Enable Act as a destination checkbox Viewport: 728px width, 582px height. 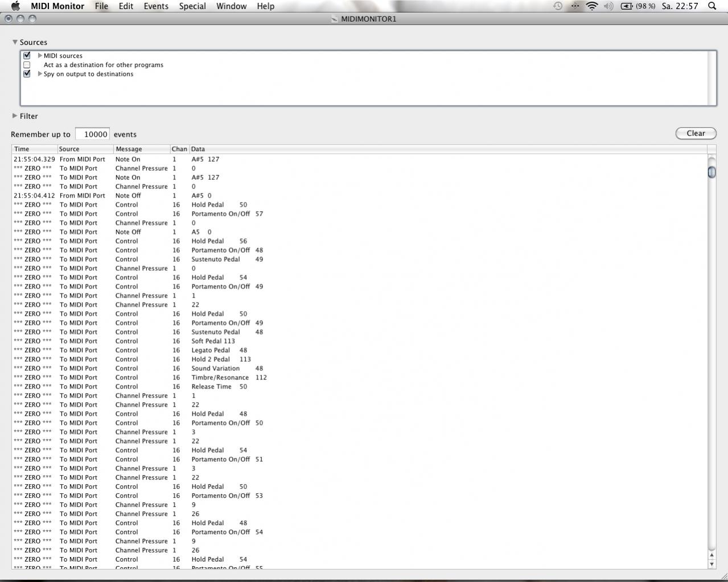(x=27, y=64)
